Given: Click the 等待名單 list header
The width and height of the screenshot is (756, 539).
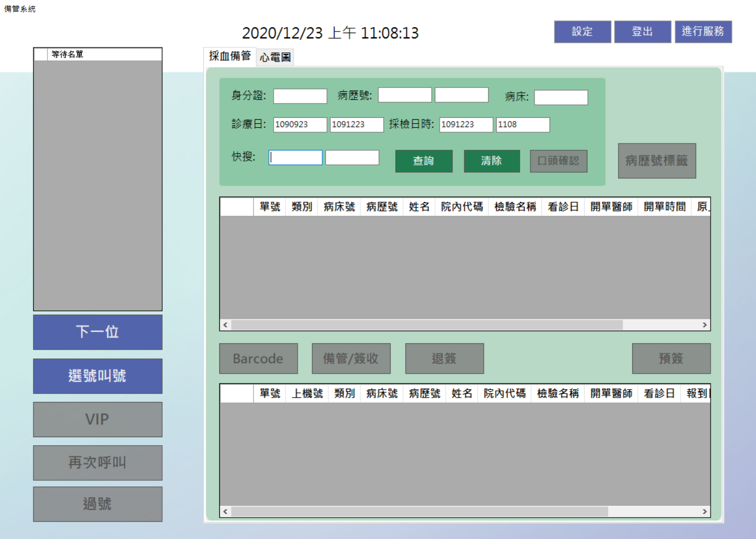Looking at the screenshot, I should pyautogui.click(x=105, y=54).
